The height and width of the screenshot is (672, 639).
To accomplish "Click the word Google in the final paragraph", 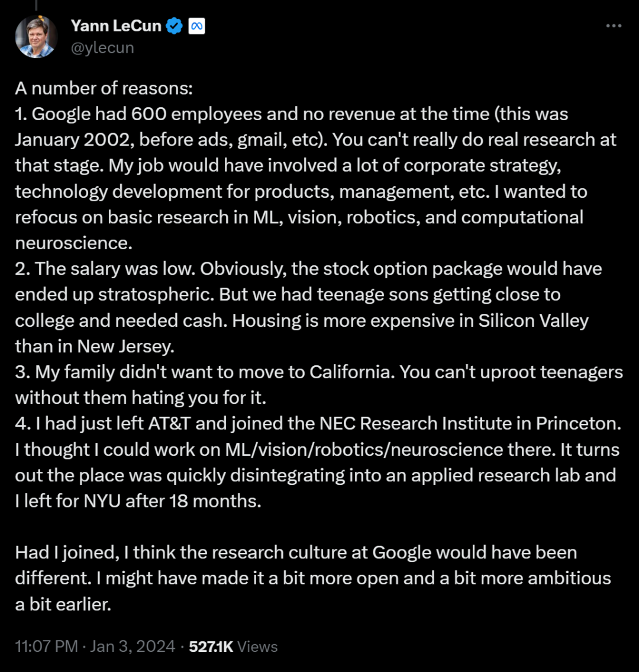I will tap(398, 552).
